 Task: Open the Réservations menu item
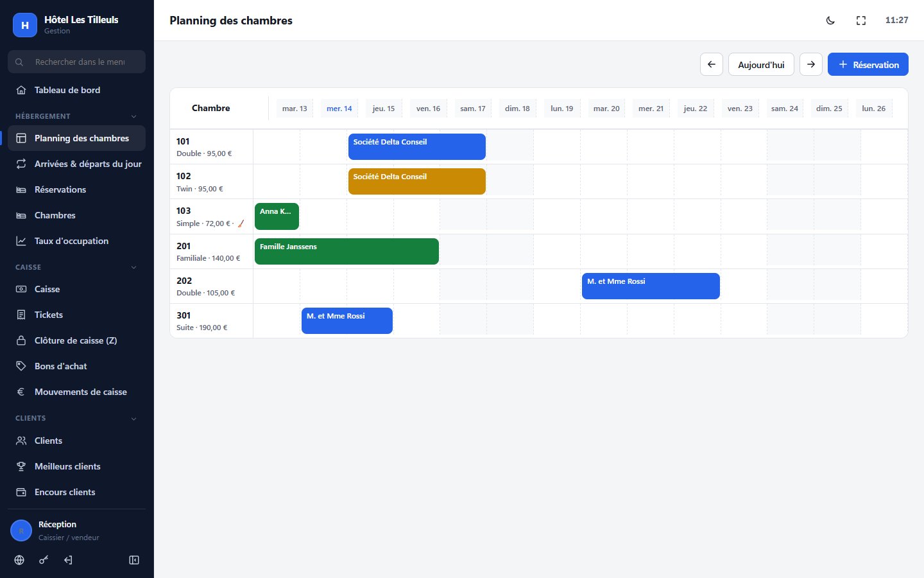click(76, 189)
